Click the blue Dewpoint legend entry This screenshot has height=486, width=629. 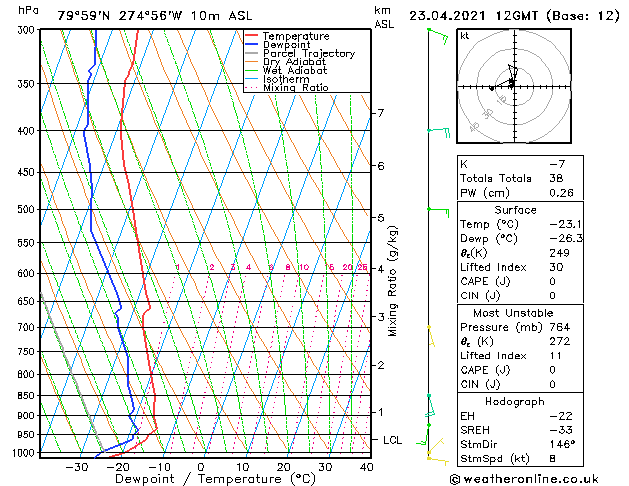pyautogui.click(x=291, y=45)
